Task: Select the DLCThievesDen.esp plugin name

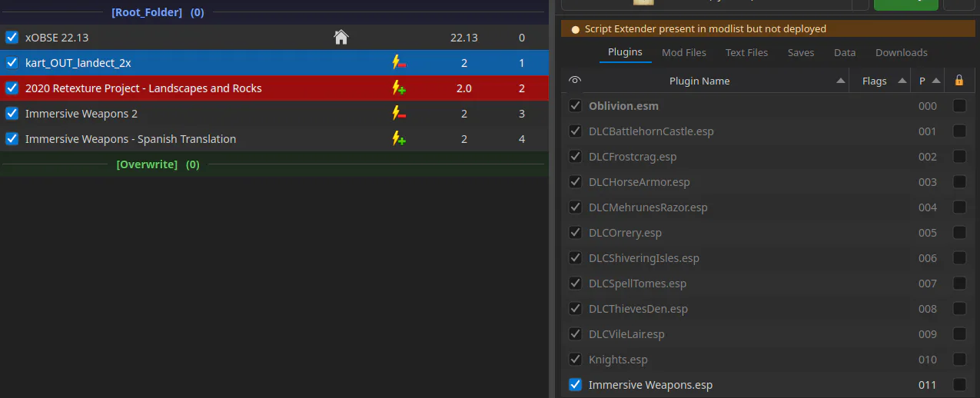Action: coord(638,309)
